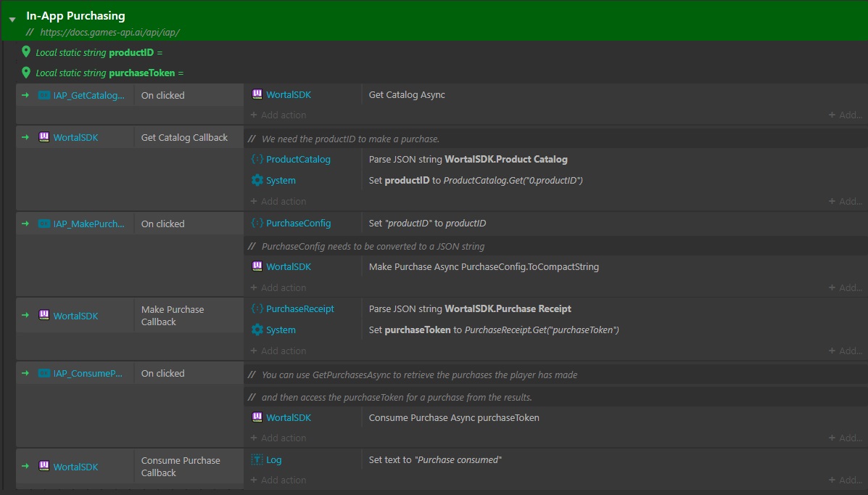
Task: Toggle the arrow beside Get Catalog Callback event
Action: click(x=27, y=136)
